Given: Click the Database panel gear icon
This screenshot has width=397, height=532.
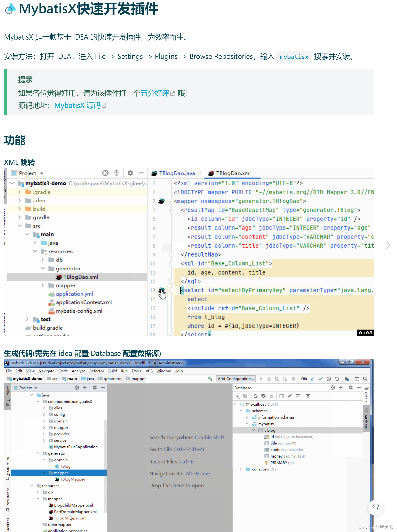Looking at the screenshot, I should [x=351, y=388].
